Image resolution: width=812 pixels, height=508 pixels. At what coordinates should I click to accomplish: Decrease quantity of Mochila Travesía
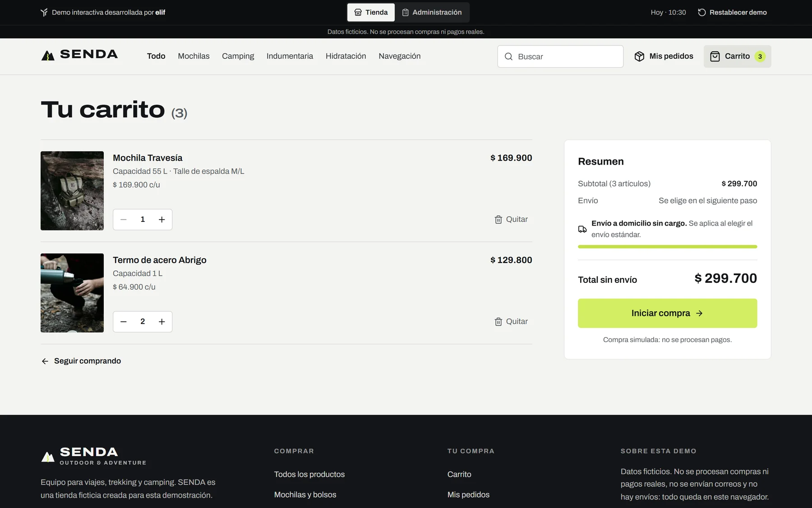(x=124, y=219)
